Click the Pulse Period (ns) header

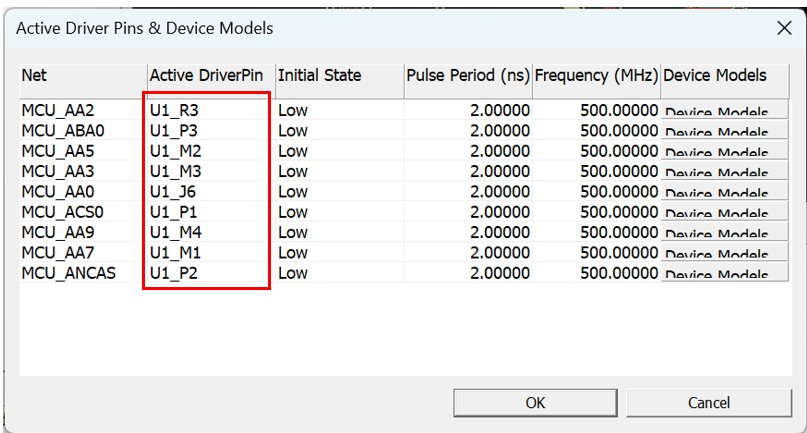click(x=466, y=76)
